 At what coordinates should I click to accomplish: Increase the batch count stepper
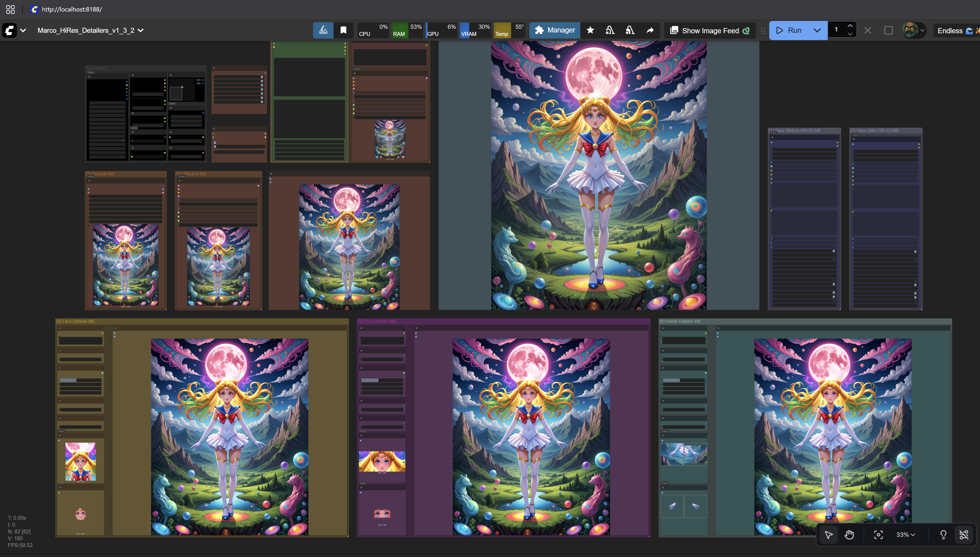pyautogui.click(x=850, y=26)
